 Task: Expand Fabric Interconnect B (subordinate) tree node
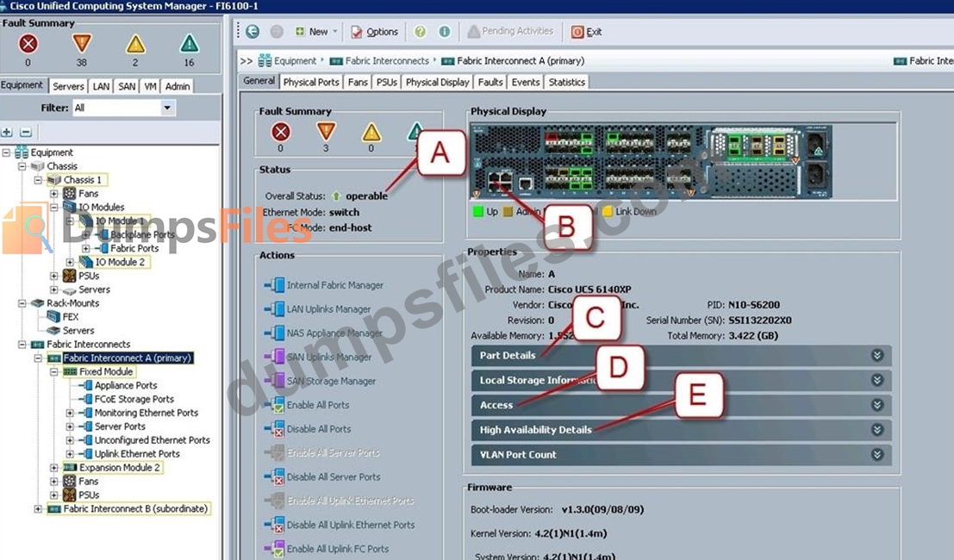click(38, 509)
